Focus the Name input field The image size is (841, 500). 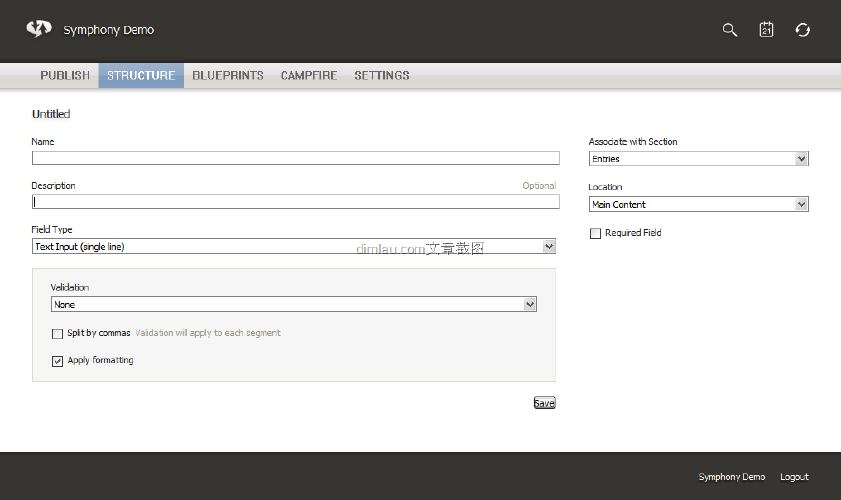[296, 158]
